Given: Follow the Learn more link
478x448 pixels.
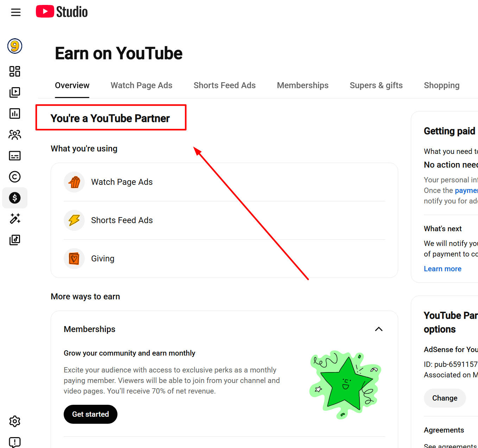Looking at the screenshot, I should coord(442,269).
